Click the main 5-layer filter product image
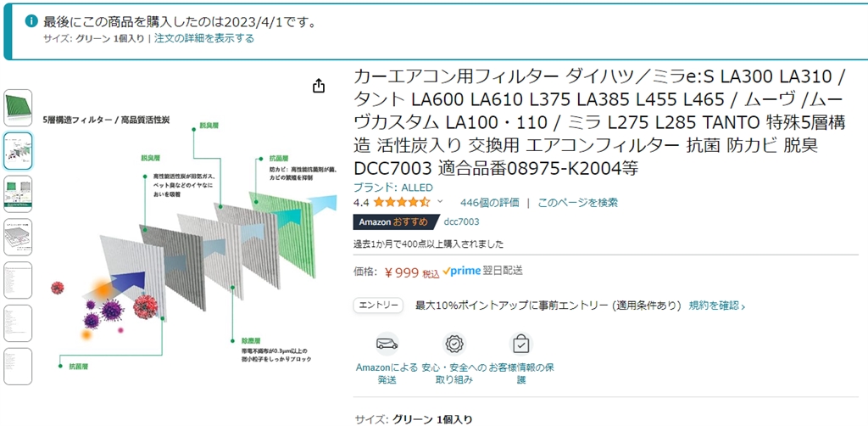This screenshot has width=868, height=426. (191, 243)
